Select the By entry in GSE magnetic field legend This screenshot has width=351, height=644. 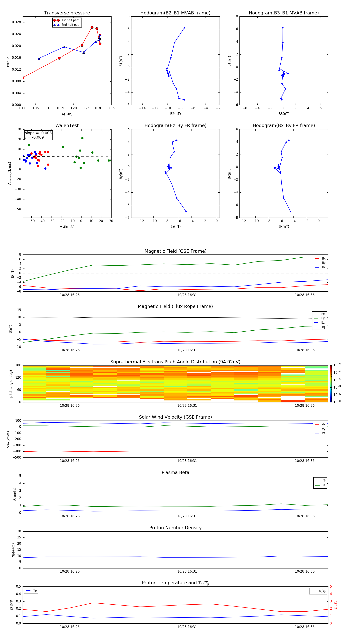320,263
